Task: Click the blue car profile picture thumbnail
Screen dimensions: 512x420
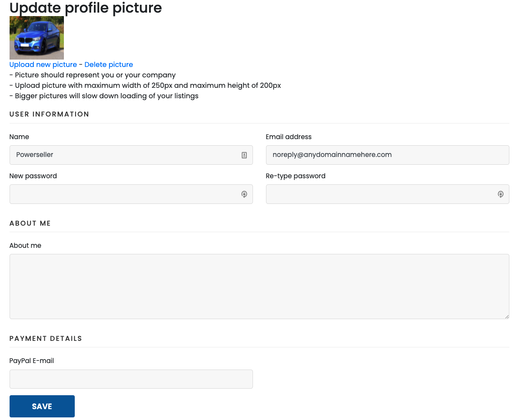Action: [x=37, y=37]
